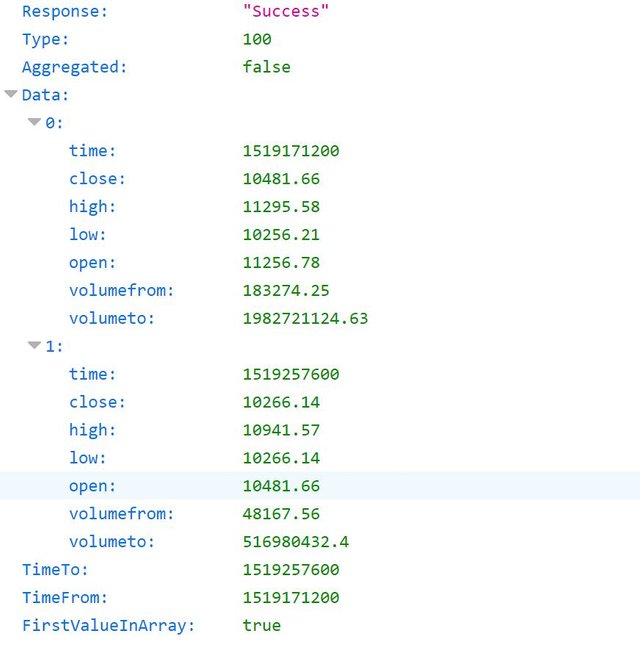Click the FirstValueInArray true value
Image resolution: width=640 pixels, height=645 pixels.
tap(261, 626)
